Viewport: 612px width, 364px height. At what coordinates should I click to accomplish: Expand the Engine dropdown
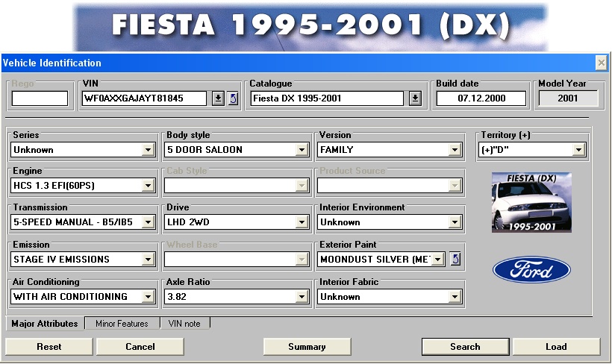coord(148,186)
